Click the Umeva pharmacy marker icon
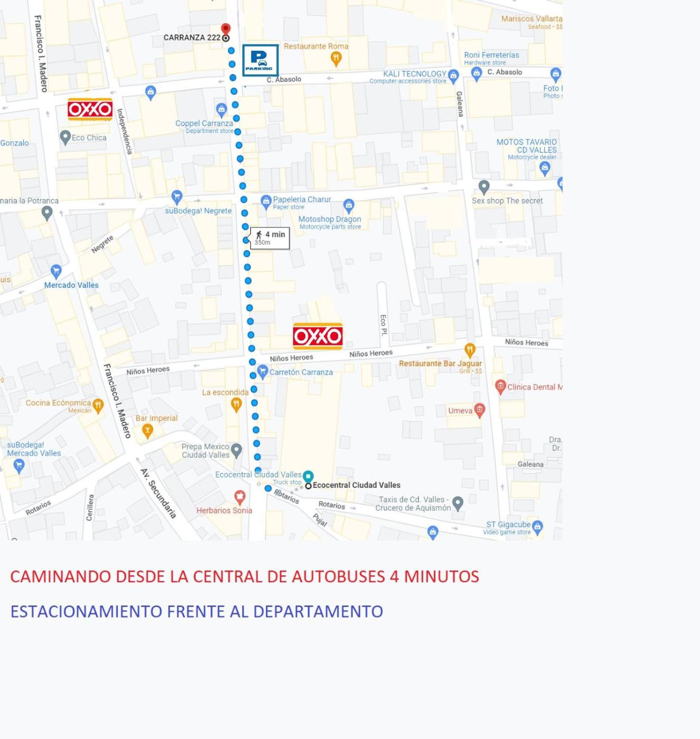This screenshot has width=700, height=739. (x=479, y=410)
